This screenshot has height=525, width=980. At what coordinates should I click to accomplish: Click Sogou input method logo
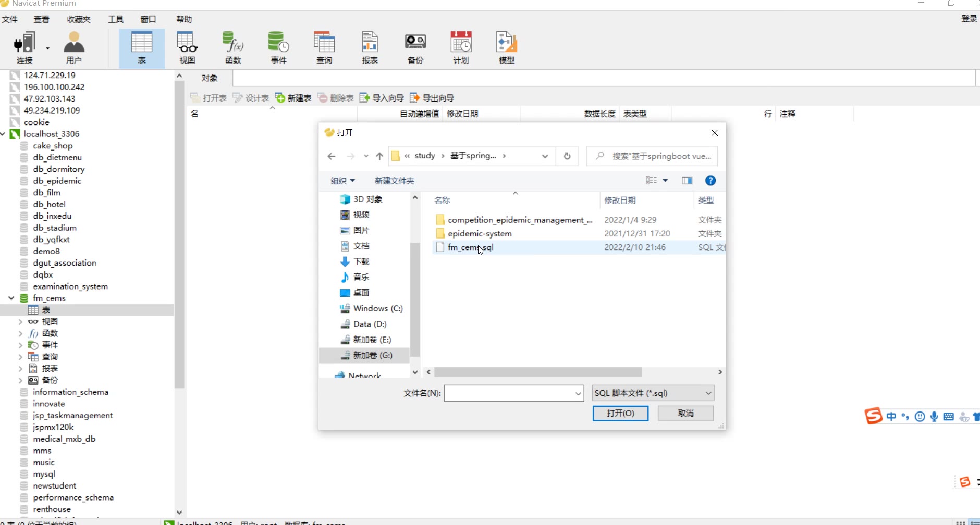pyautogui.click(x=873, y=416)
